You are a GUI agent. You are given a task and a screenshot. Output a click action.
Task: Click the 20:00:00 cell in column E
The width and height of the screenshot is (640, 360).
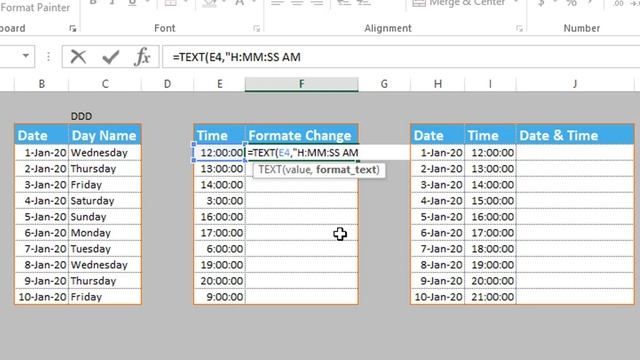[x=220, y=281]
